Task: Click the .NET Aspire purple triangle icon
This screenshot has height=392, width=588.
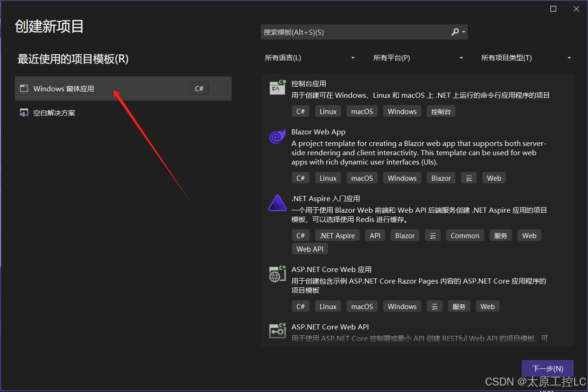Action: (x=278, y=203)
